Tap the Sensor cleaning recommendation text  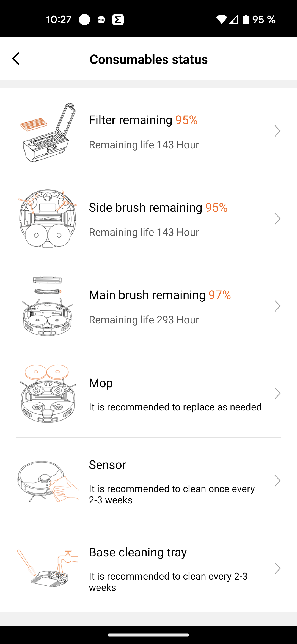tap(172, 494)
